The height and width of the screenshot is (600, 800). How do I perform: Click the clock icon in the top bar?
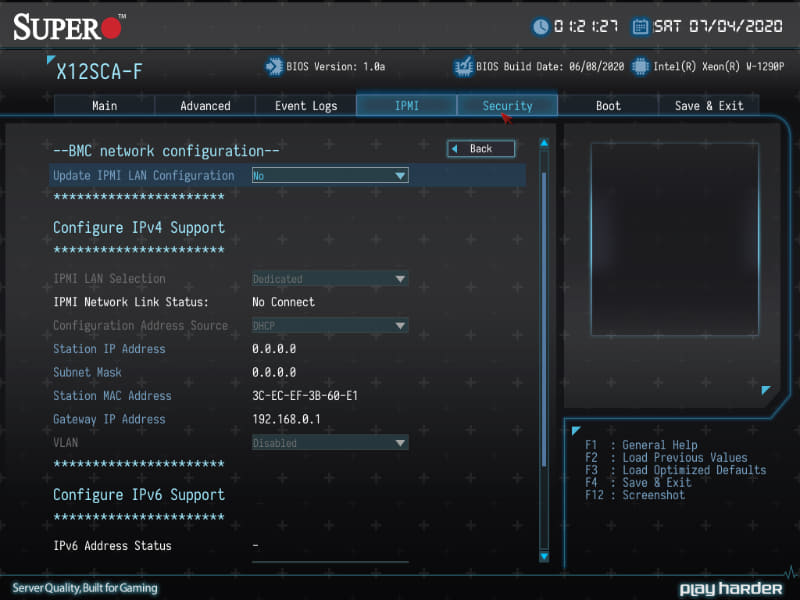pos(537,26)
